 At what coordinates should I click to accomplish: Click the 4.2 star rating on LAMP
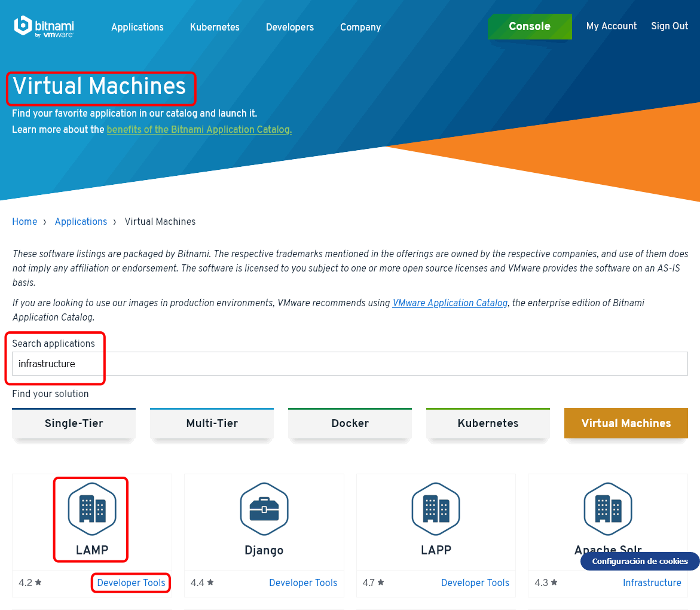(30, 582)
